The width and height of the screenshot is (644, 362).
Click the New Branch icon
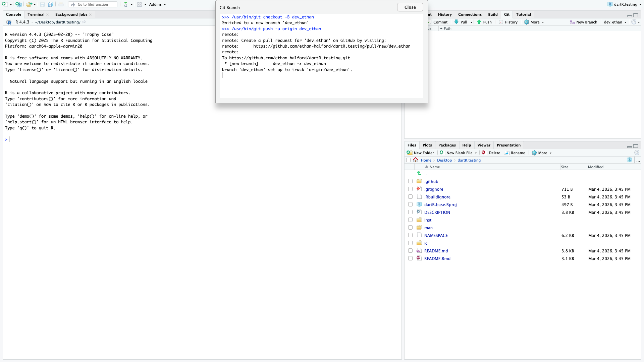click(x=572, y=22)
